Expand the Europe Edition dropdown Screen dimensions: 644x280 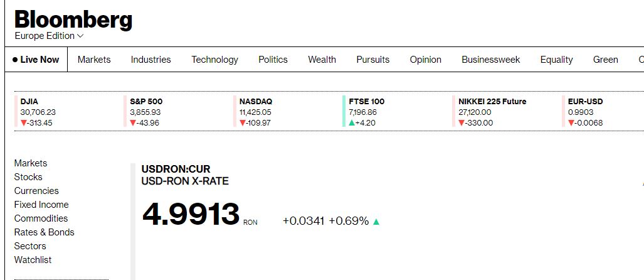click(49, 36)
